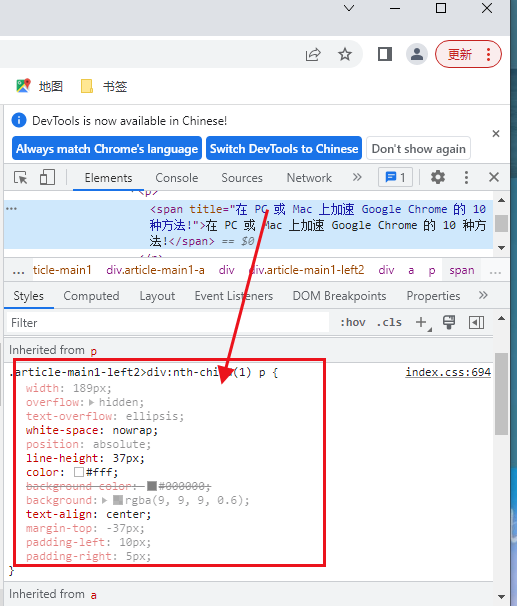
Task: Open the 地图 Maps bookmark
Action: [x=39, y=86]
